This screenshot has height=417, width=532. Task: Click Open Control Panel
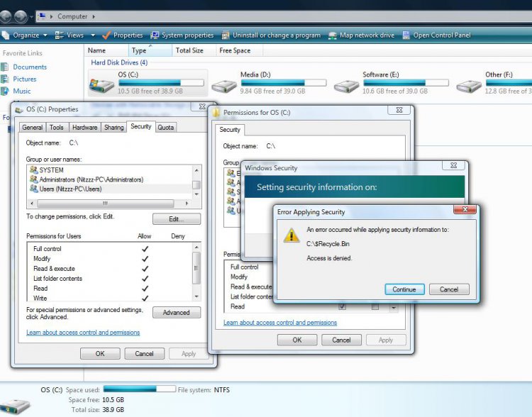click(436, 35)
